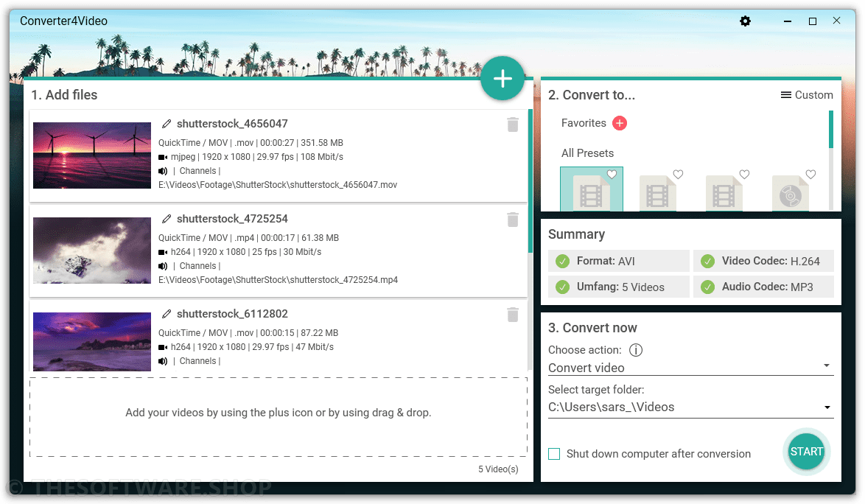The width and height of the screenshot is (865, 504).
Task: Click the Format: AVI summary item
Action: click(x=618, y=261)
